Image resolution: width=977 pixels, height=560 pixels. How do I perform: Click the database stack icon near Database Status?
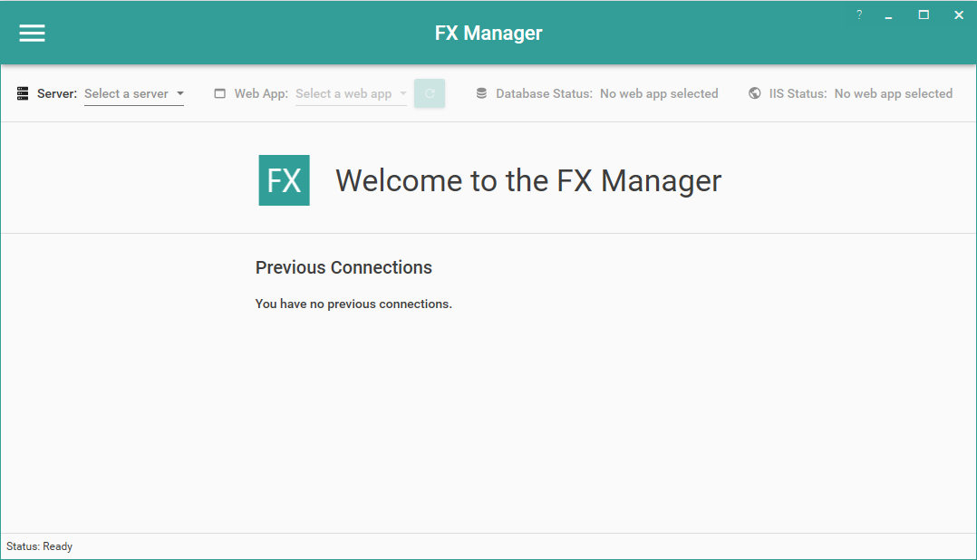click(x=480, y=92)
